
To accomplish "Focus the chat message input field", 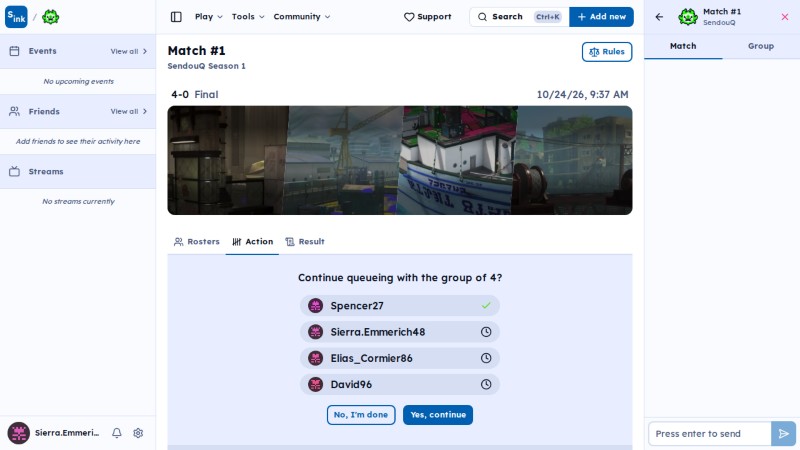I will (x=710, y=434).
